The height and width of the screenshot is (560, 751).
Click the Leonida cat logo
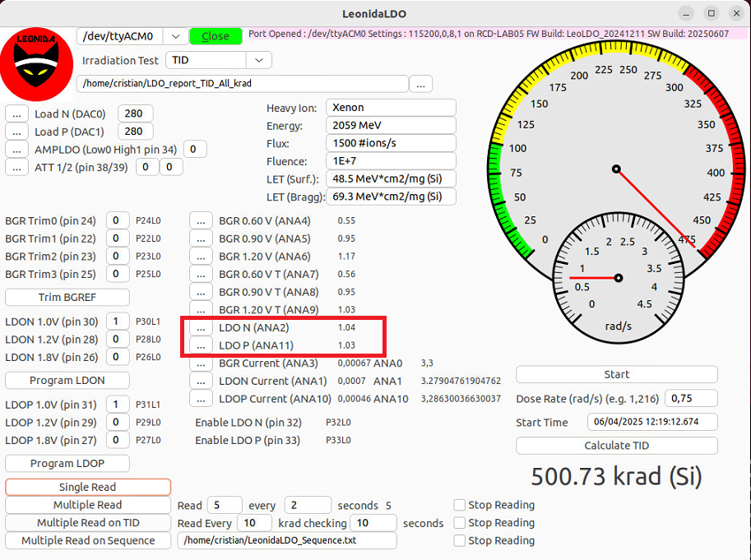(x=36, y=63)
